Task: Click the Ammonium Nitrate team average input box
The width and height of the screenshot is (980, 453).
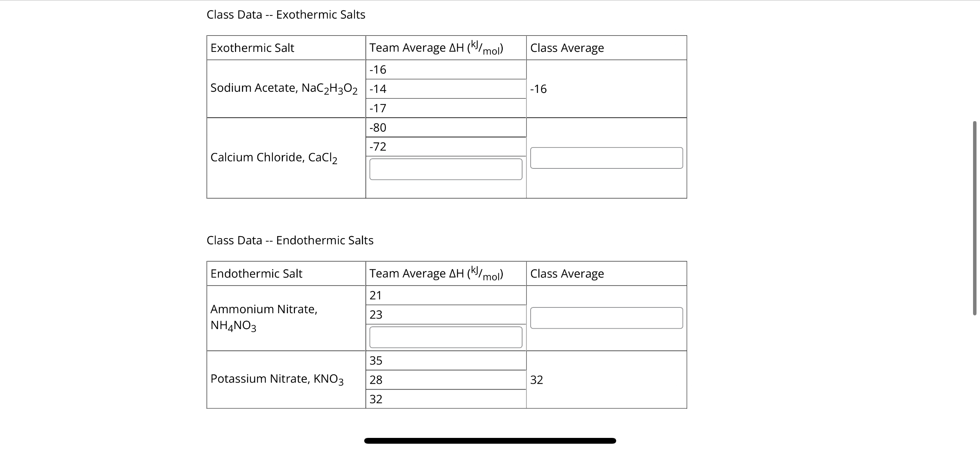Action: (x=446, y=337)
